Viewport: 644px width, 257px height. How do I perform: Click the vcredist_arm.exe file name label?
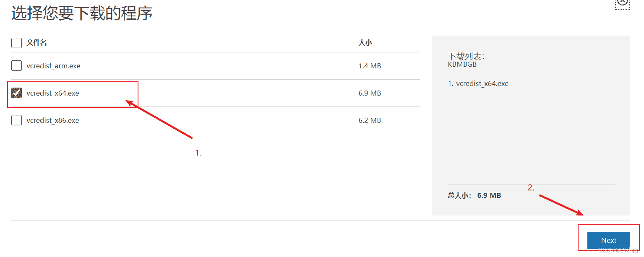[x=53, y=66]
